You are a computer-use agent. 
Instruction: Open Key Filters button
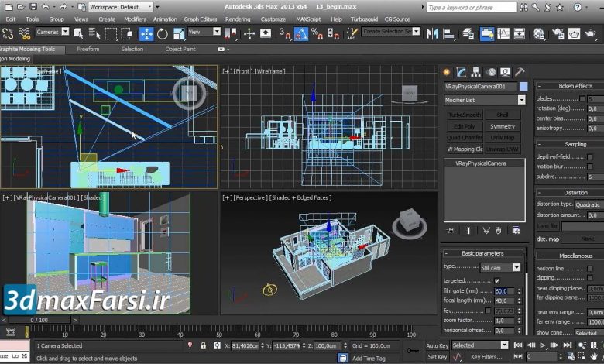[x=486, y=357]
